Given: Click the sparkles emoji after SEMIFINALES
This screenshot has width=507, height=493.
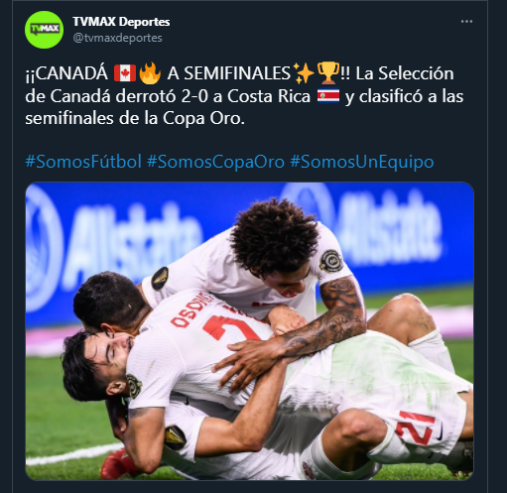Looking at the screenshot, I should 303,73.
